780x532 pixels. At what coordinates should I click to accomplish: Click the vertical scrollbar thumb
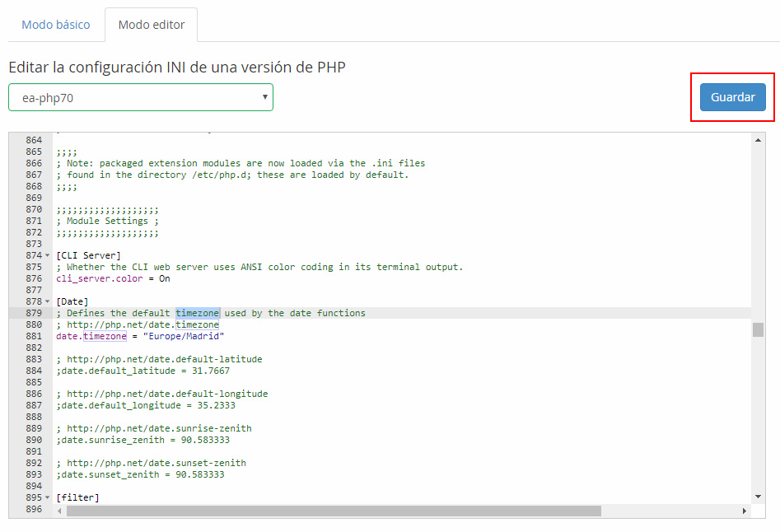coord(758,329)
